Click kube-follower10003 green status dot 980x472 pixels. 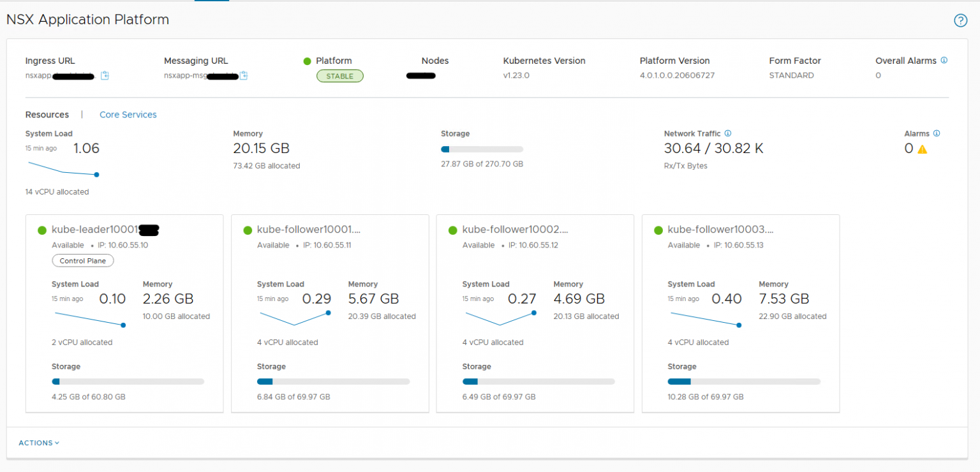click(x=658, y=229)
